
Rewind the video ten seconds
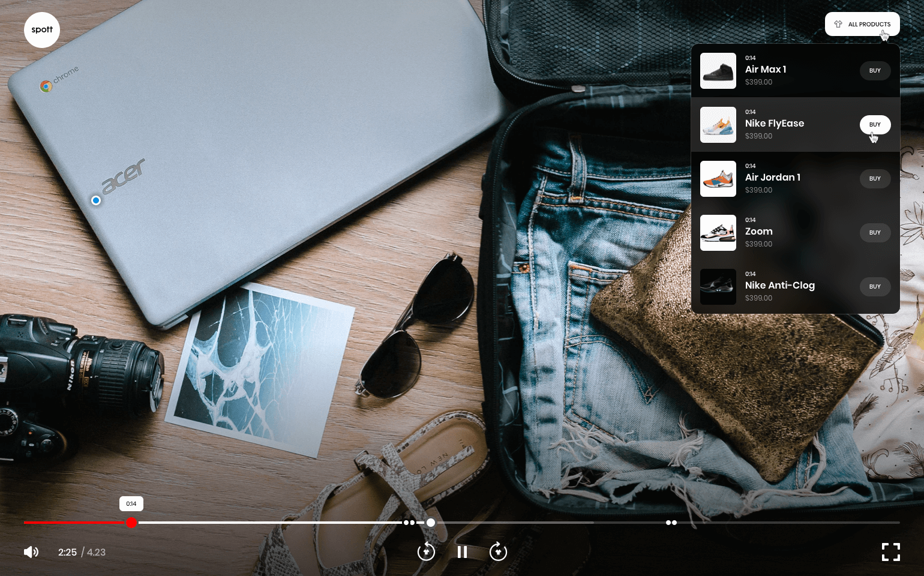click(x=426, y=551)
